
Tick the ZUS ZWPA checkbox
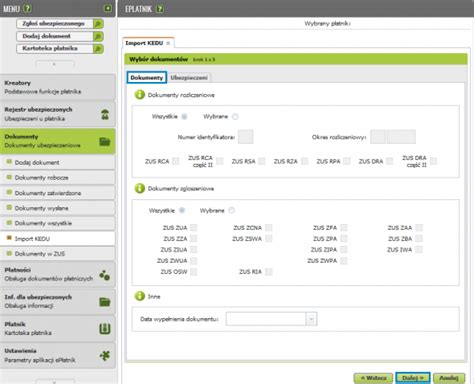(x=344, y=261)
